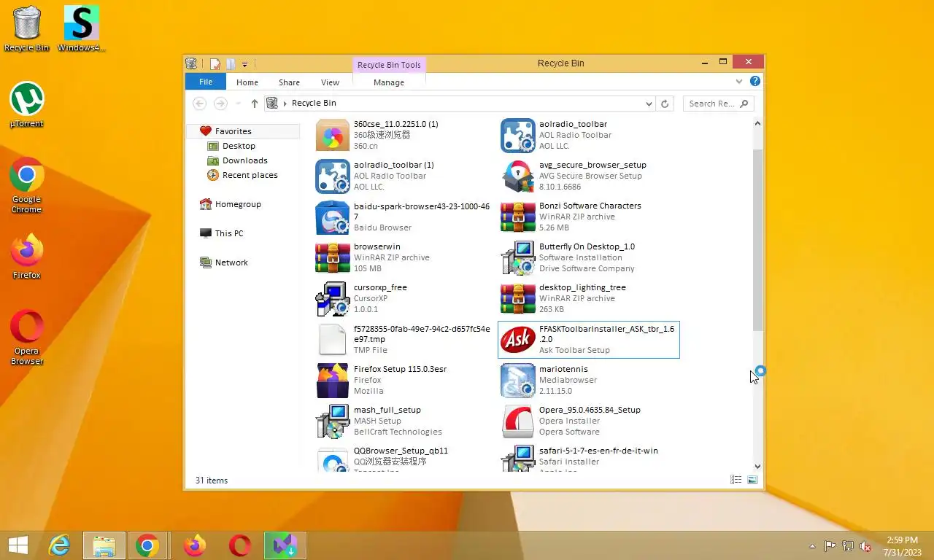Switch to the View ribbon tab
934x560 pixels.
(x=330, y=82)
